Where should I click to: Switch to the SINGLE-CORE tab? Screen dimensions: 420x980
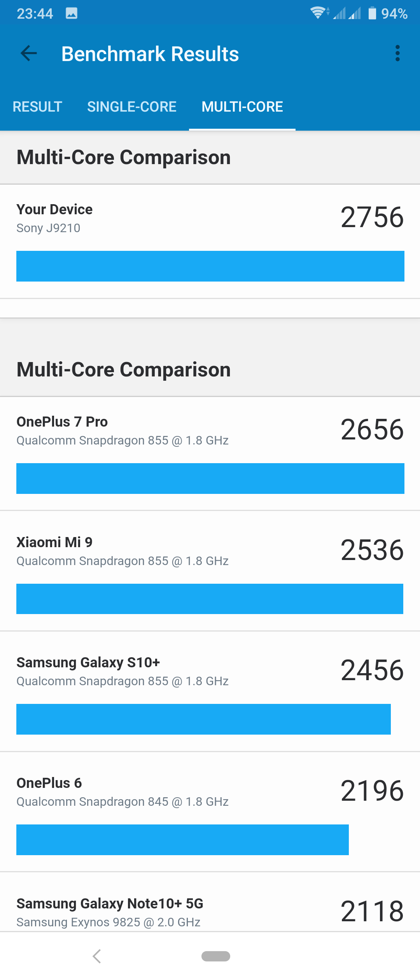[x=132, y=107]
